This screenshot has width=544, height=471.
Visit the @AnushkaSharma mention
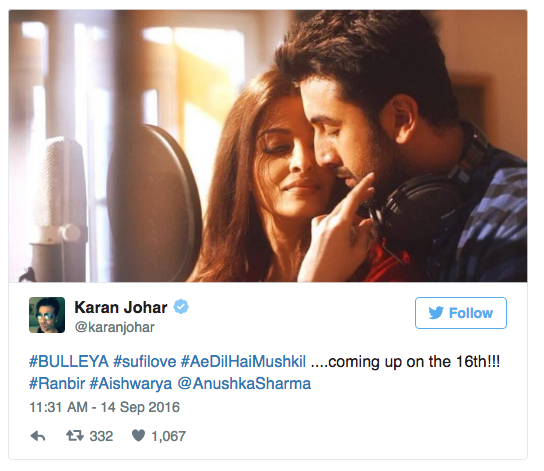[x=244, y=384]
